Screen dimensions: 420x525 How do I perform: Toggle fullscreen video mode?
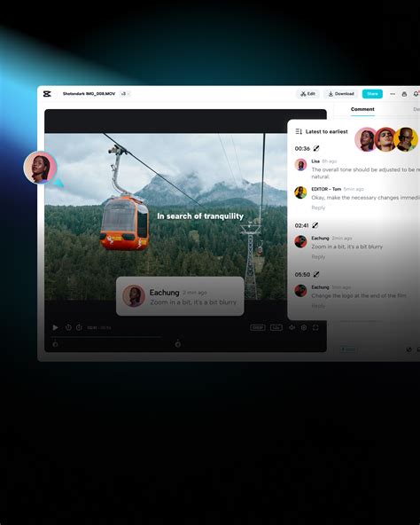coord(315,327)
